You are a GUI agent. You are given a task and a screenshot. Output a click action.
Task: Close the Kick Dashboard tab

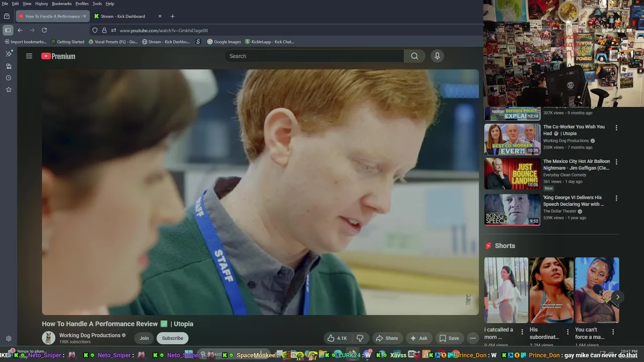tap(160, 16)
